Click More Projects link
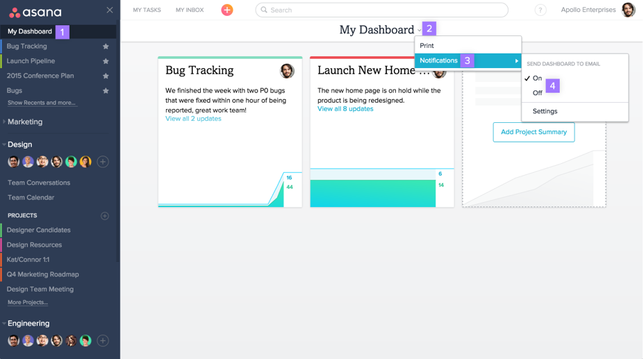 (x=28, y=302)
